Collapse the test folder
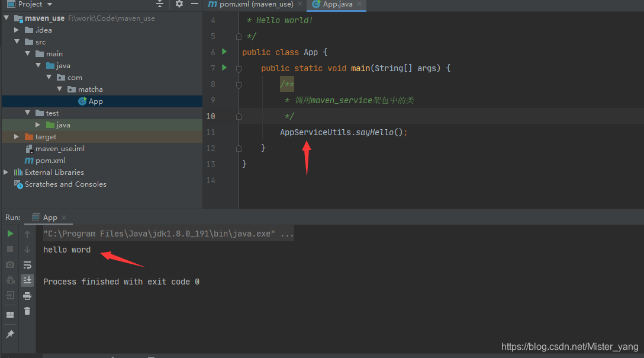644x358 pixels. [x=27, y=113]
